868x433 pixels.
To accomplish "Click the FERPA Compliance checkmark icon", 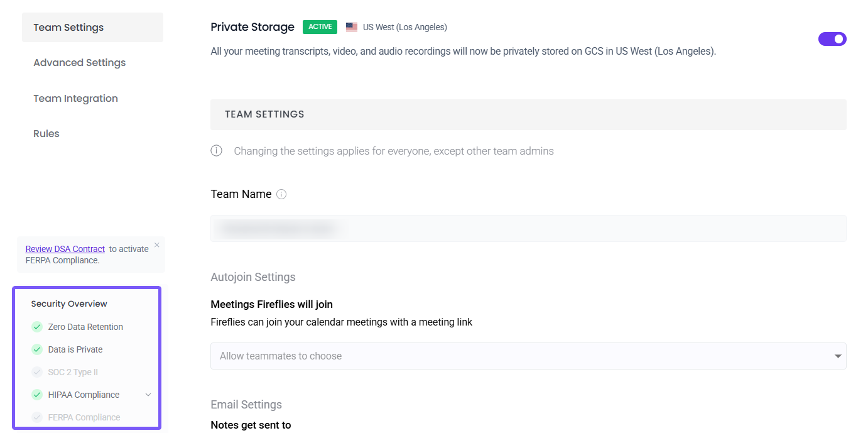I will click(37, 417).
